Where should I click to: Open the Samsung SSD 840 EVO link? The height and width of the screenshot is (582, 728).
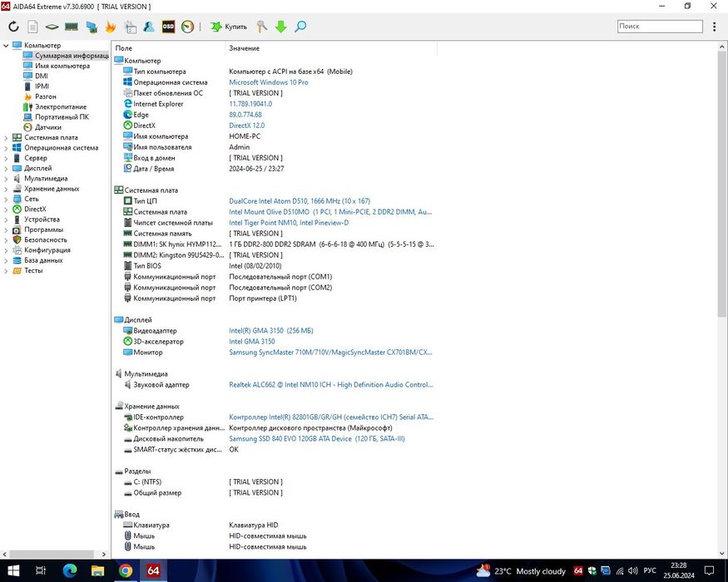(317, 439)
